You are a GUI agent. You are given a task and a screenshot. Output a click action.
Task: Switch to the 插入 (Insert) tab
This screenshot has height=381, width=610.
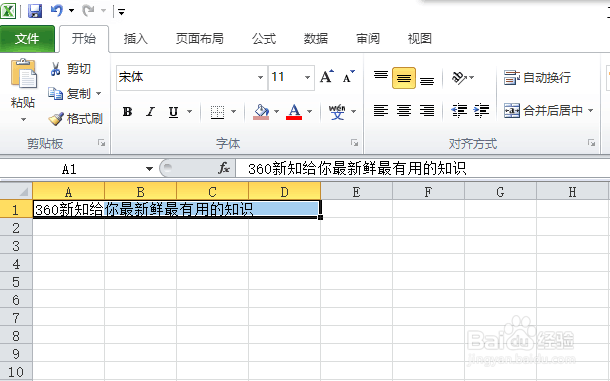[135, 39]
